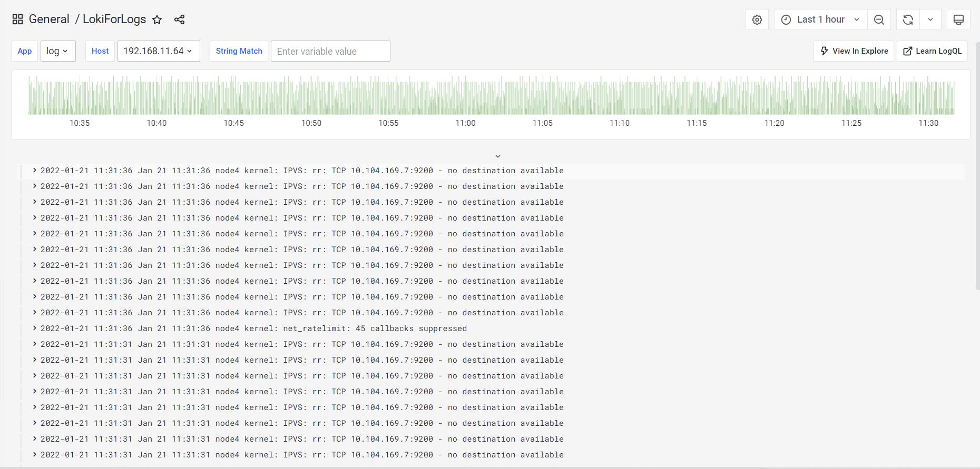This screenshot has height=469, width=980.
Task: Share the dashboard via share icon
Action: tap(179, 19)
